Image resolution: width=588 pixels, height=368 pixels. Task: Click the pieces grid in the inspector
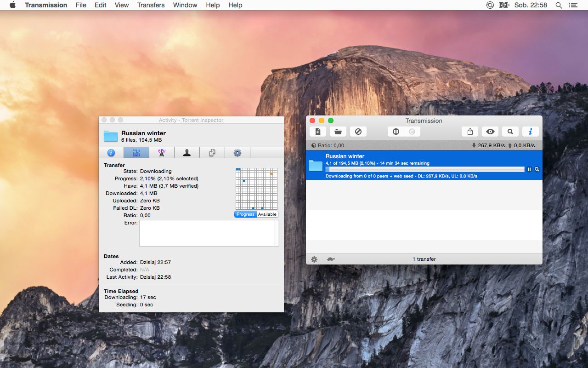256,189
